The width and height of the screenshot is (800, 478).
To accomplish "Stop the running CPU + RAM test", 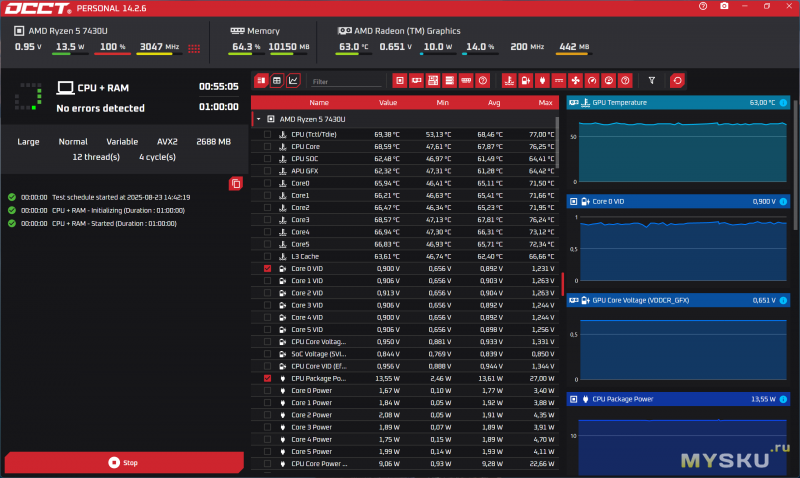I will point(124,462).
